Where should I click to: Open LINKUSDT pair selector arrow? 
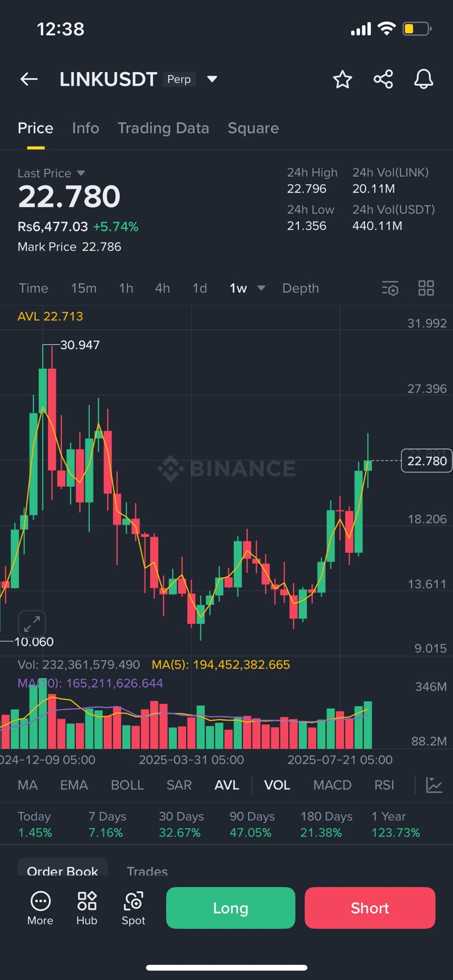pyautogui.click(x=212, y=79)
